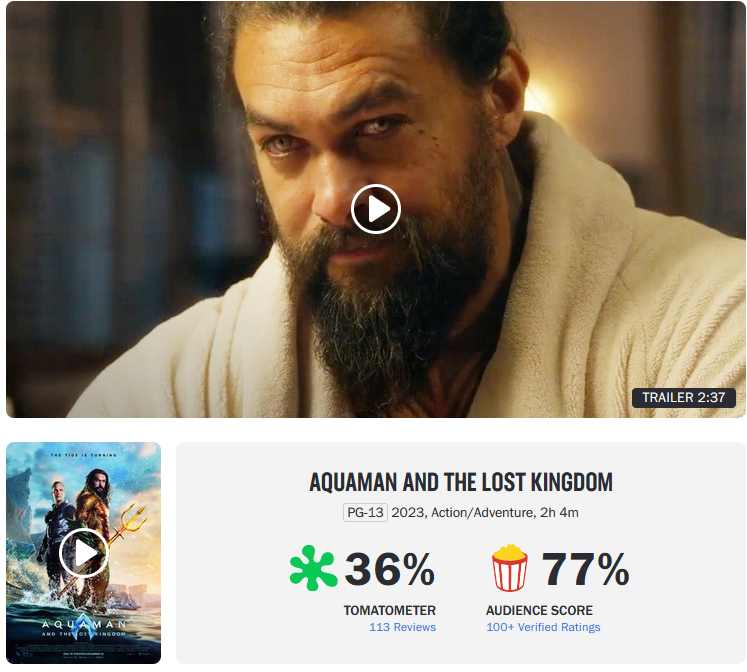Click the green splat Tomatometer icon
The height and width of the screenshot is (672, 747).
click(x=313, y=568)
